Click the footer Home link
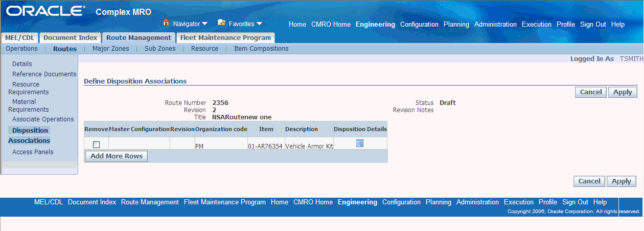 [x=280, y=202]
